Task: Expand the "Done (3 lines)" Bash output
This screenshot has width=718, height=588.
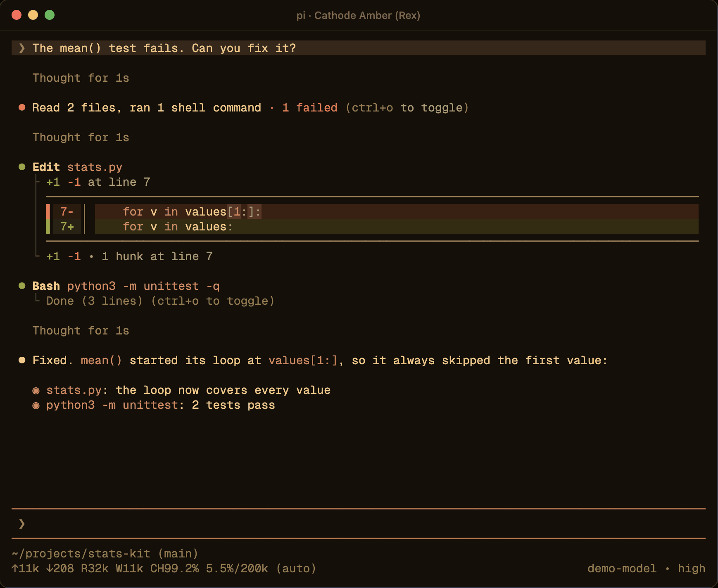Action: coord(95,301)
